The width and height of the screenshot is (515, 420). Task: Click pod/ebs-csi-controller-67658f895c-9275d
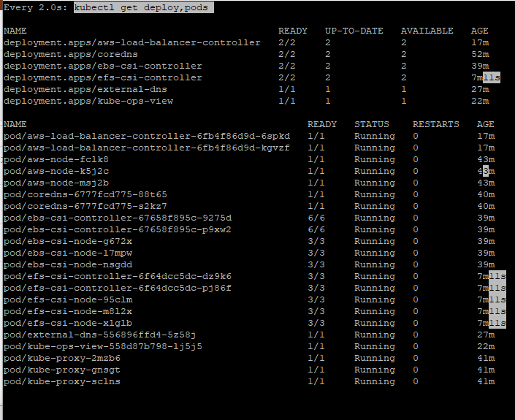[x=118, y=218]
